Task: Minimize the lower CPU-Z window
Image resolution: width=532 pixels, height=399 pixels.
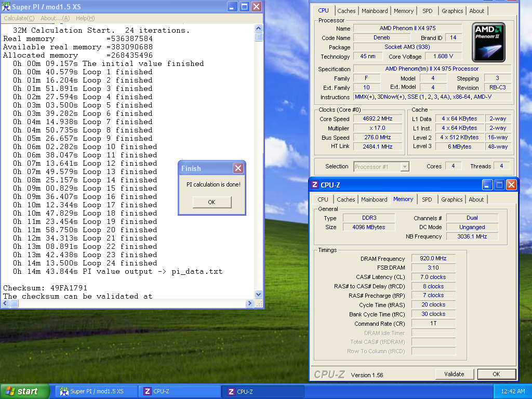Action: point(487,185)
